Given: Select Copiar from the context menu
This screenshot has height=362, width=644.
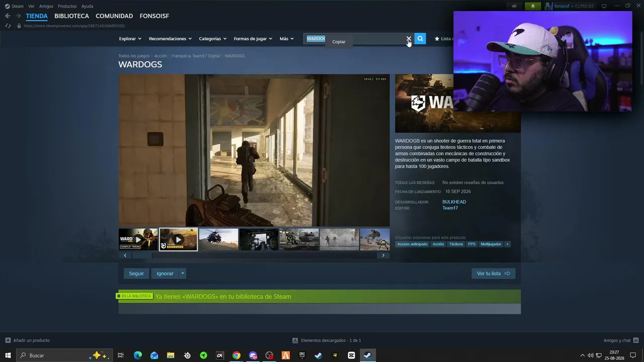Looking at the screenshot, I should [339, 42].
